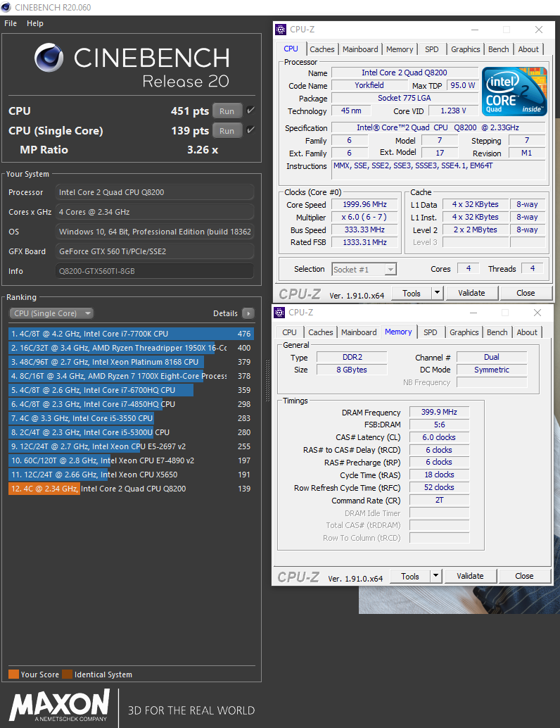Open About tab in upper CPU-Z window

[x=528, y=49]
